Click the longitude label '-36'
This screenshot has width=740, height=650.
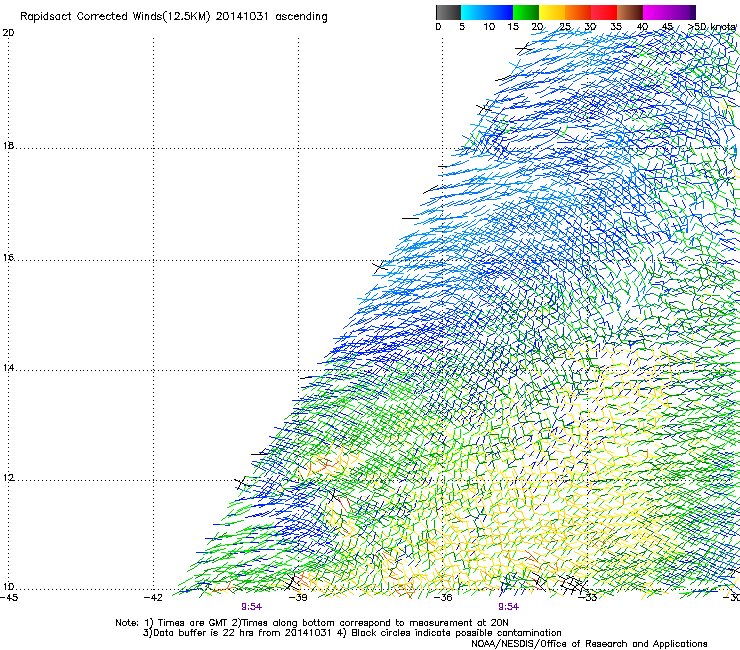tap(443, 597)
